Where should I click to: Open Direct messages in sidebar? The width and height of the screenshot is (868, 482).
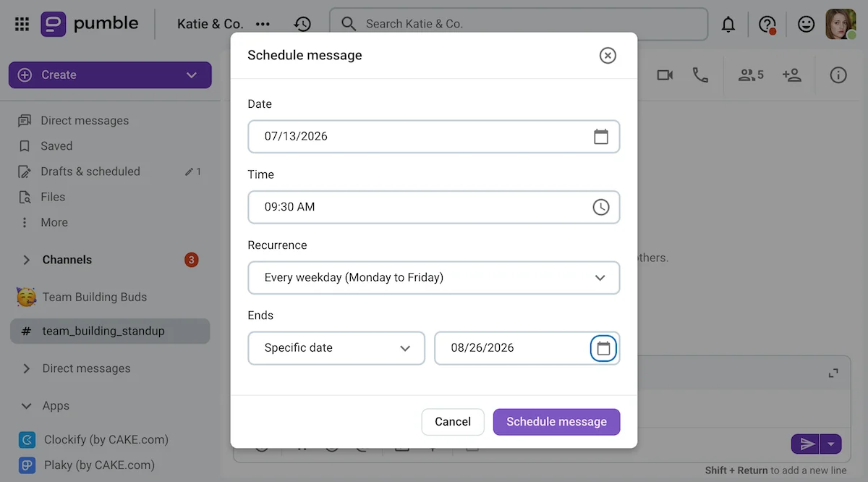(74, 121)
